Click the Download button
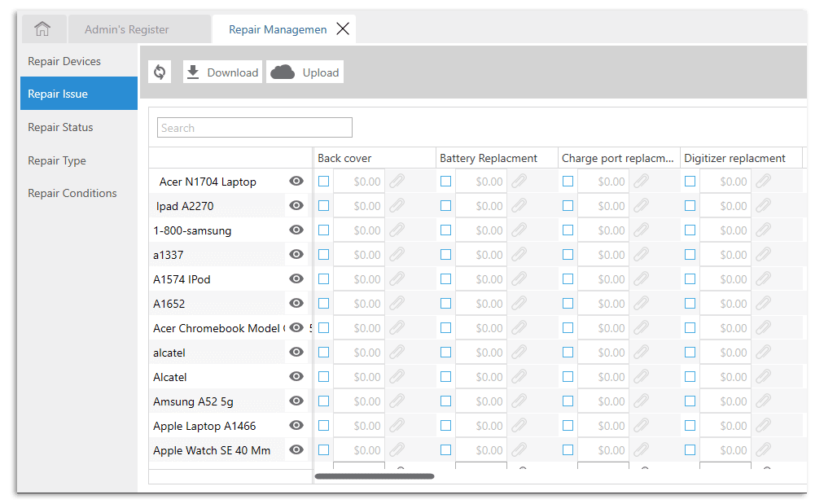 point(222,72)
